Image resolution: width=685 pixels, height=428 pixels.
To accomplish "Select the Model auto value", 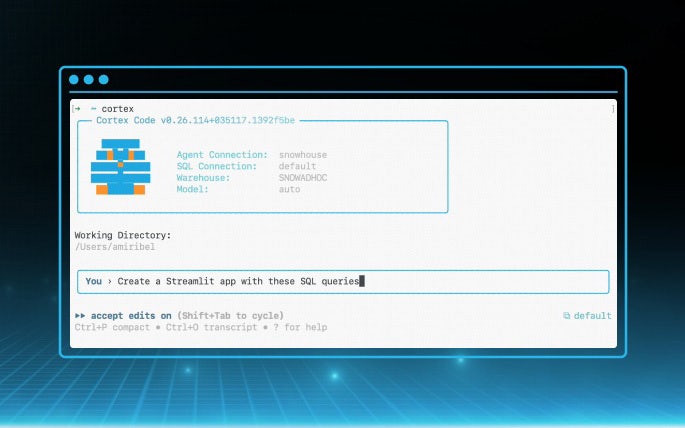I will 289,189.
